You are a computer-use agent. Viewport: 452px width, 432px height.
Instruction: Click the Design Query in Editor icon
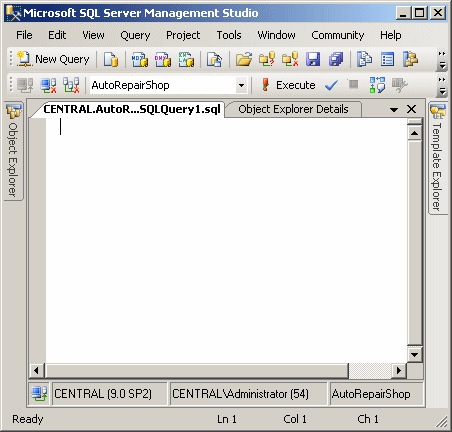(400, 85)
